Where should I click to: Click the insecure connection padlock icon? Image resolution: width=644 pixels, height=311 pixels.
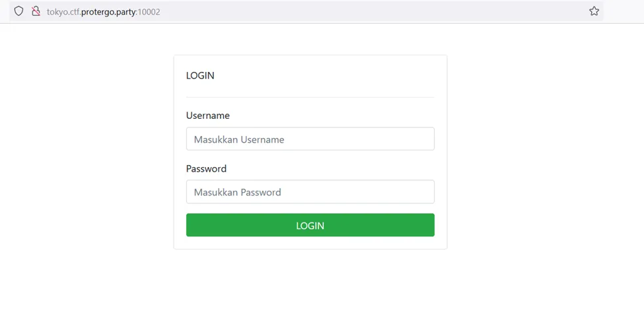tap(36, 11)
